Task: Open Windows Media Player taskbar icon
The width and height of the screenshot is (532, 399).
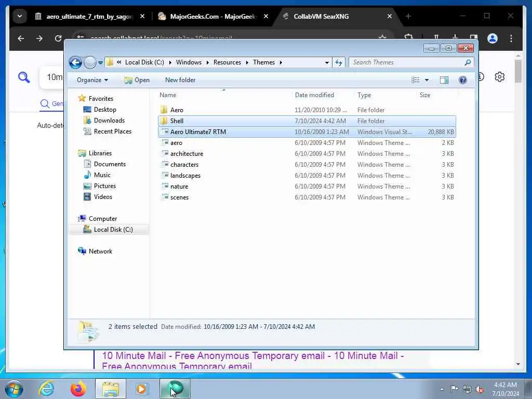Action: (x=142, y=389)
